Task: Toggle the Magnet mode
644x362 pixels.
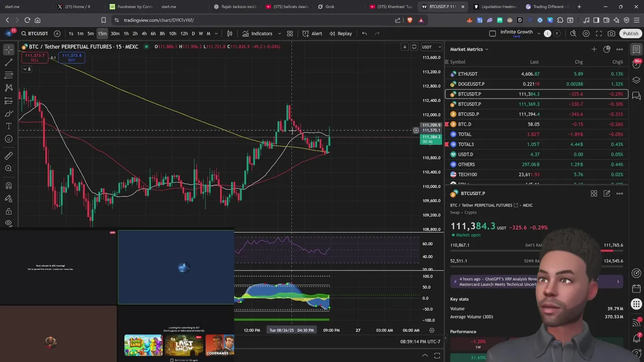Action: tap(9, 186)
